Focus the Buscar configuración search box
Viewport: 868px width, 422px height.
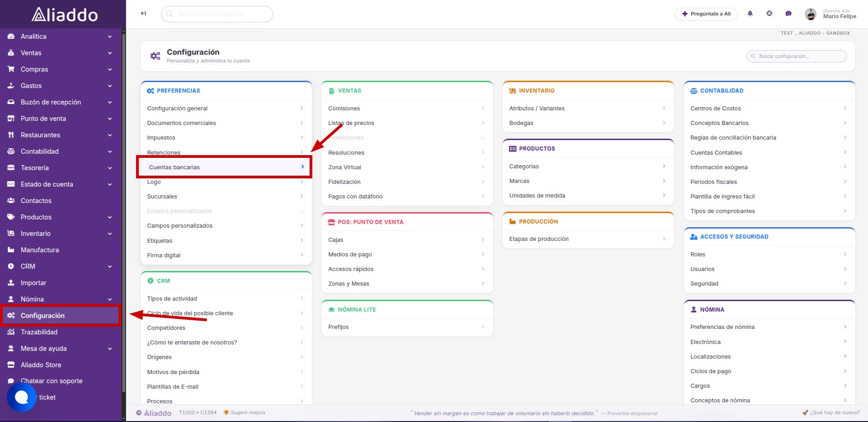point(796,56)
